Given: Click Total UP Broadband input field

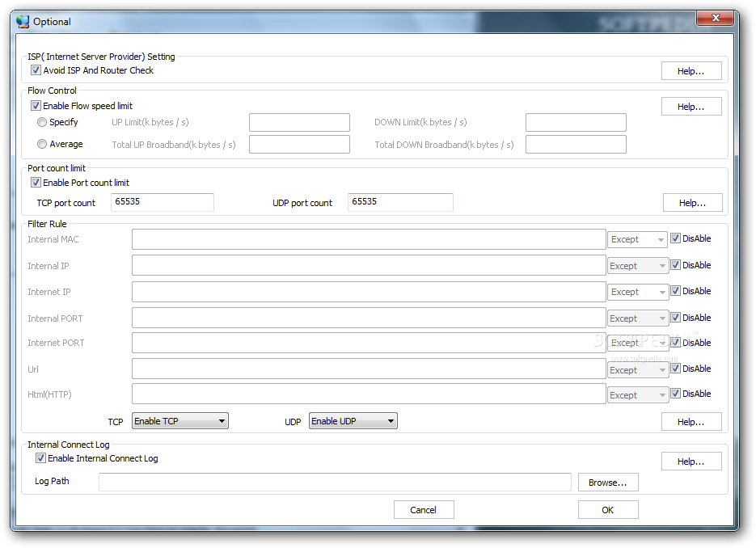Looking at the screenshot, I should [x=299, y=144].
